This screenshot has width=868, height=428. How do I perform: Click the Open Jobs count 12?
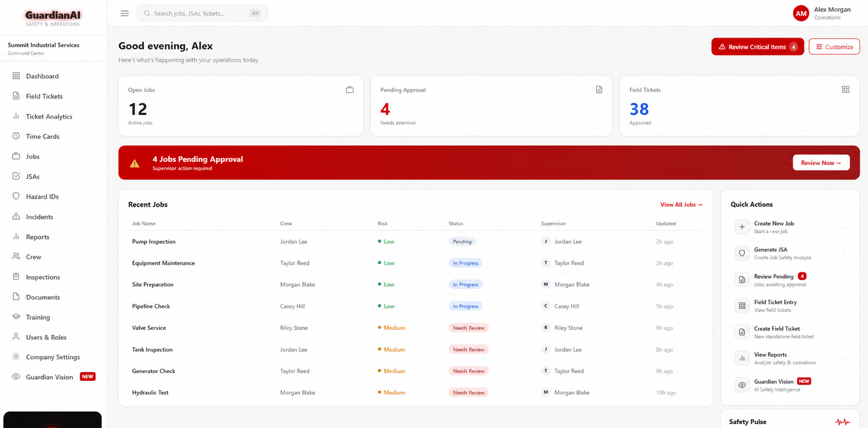(138, 109)
